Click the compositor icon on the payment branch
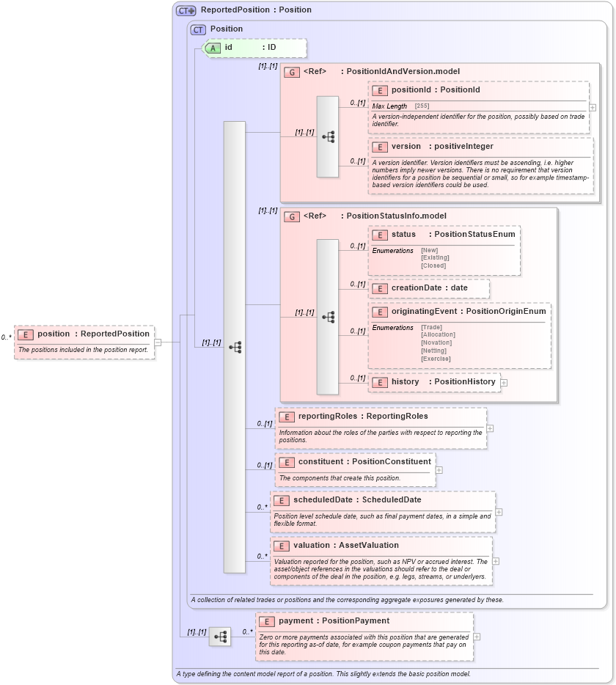This screenshot has width=616, height=685. click(219, 635)
